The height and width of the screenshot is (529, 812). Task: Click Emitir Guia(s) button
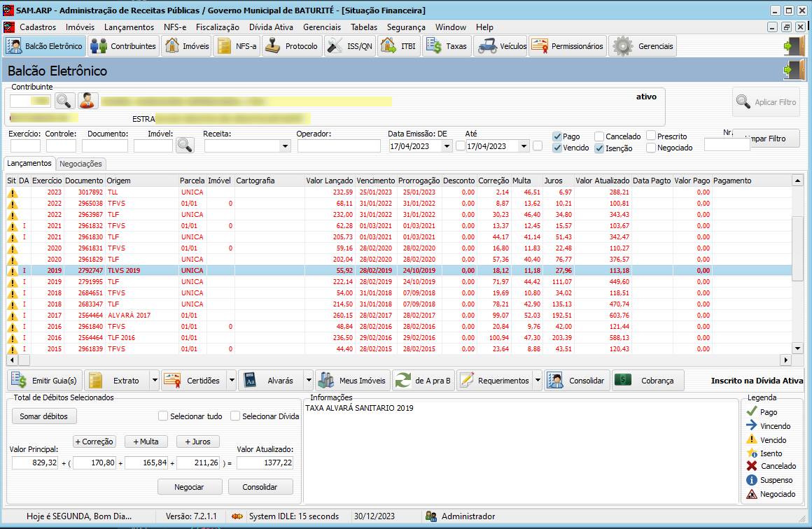(x=45, y=381)
